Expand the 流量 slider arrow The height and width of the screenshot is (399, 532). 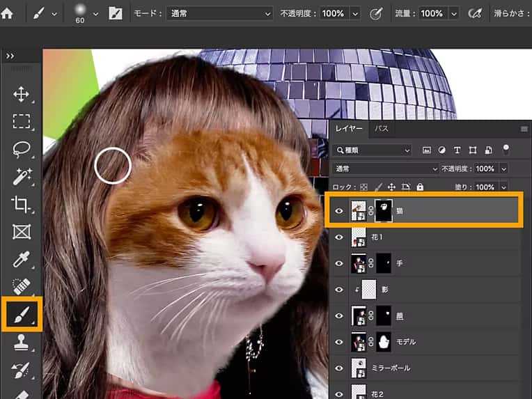click(454, 13)
